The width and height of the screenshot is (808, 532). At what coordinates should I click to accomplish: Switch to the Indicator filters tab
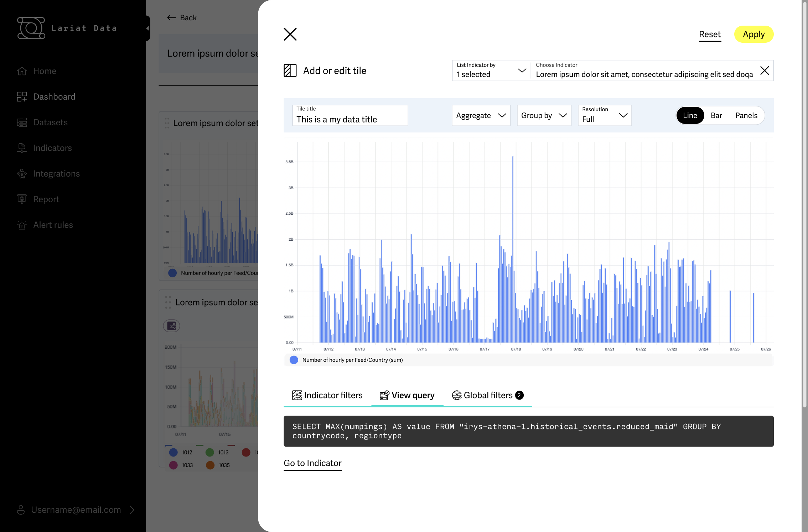click(327, 395)
